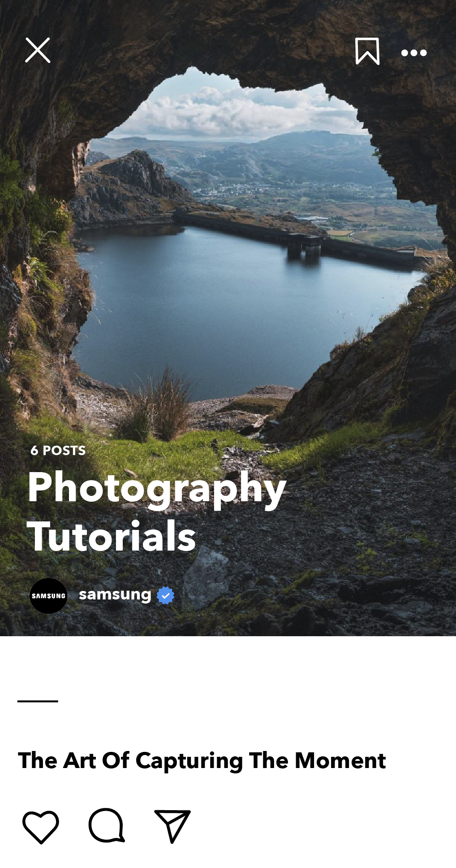
Task: Open the samsung username link
Action: pos(115,595)
